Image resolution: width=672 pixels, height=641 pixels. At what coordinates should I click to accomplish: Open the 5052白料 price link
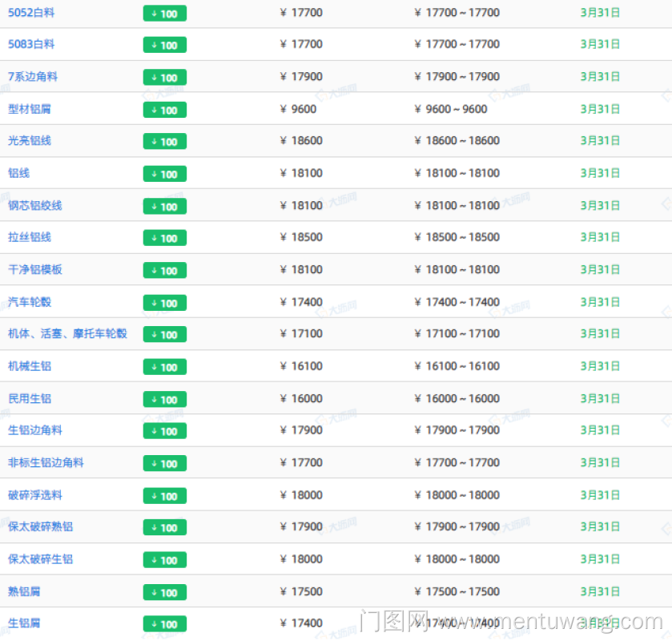31,13
